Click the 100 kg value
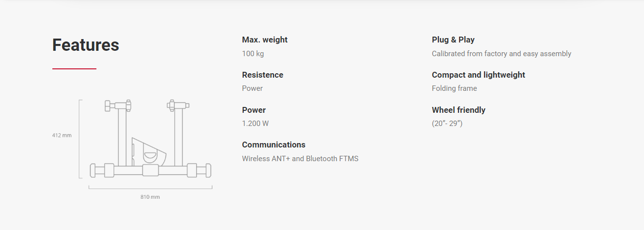Viewport: 644px width, 230px height. pos(253,54)
